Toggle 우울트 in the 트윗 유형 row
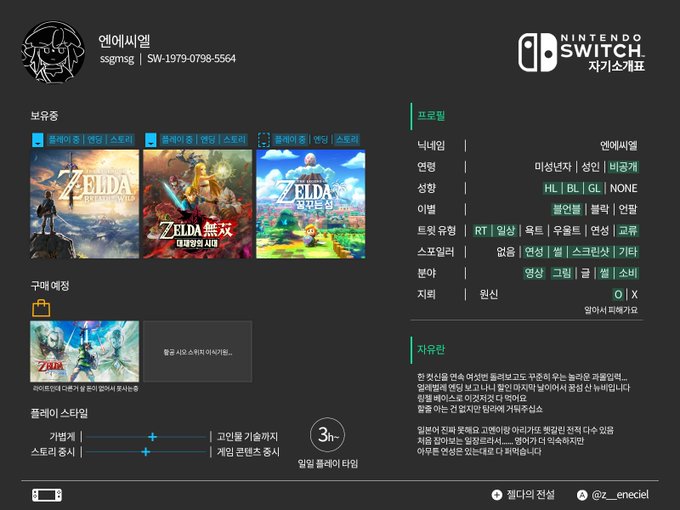Screen dimensions: 680x510 coord(567,231)
